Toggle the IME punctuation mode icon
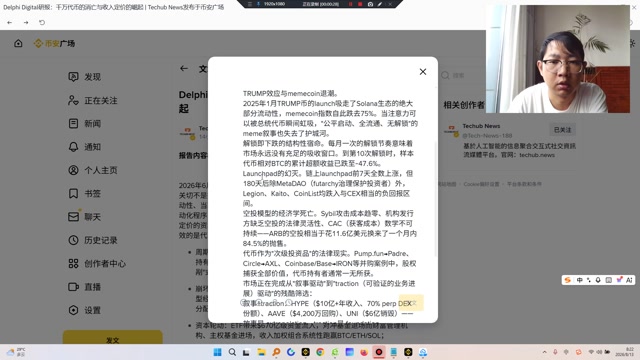Image resolution: width=640 pixels, height=360 pixels. pos(589,280)
